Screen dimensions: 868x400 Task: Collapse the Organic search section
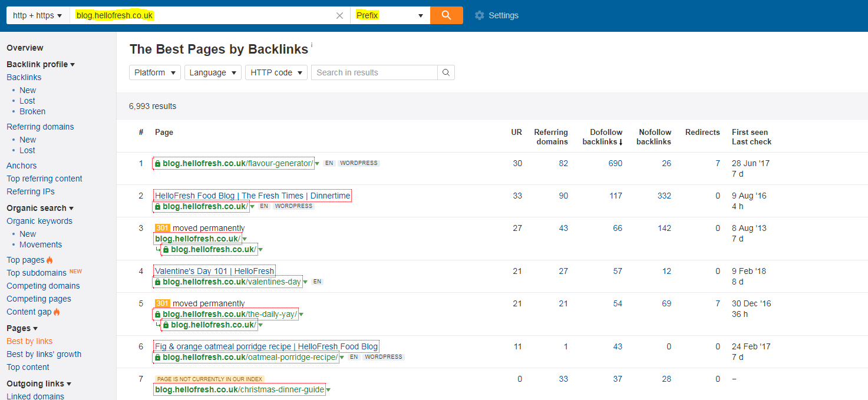tap(40, 208)
